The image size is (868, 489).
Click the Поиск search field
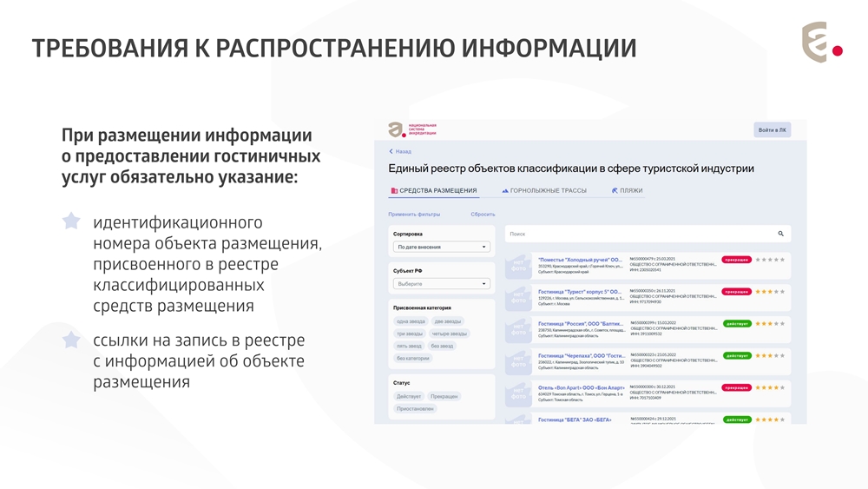(648, 234)
